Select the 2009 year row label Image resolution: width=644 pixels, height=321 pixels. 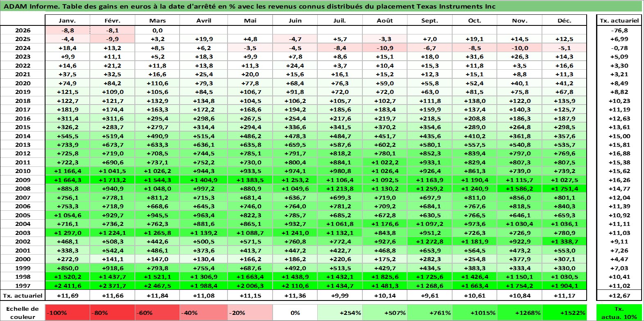point(23,180)
